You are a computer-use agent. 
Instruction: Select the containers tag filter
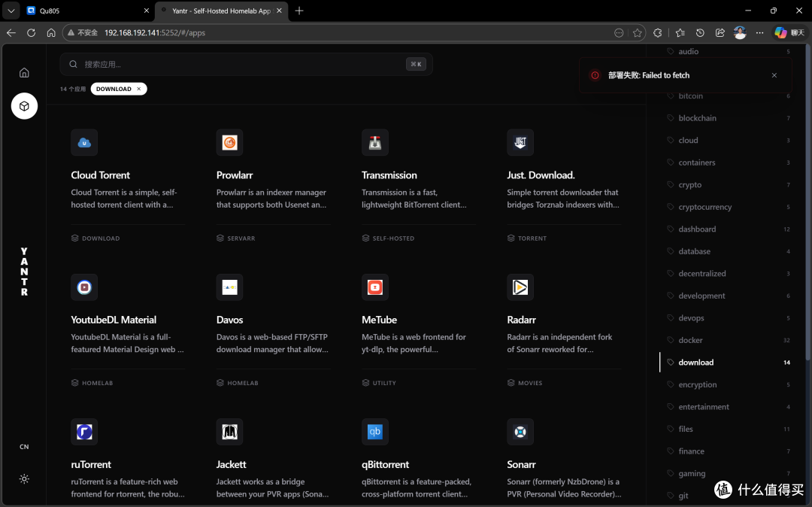(x=729, y=162)
